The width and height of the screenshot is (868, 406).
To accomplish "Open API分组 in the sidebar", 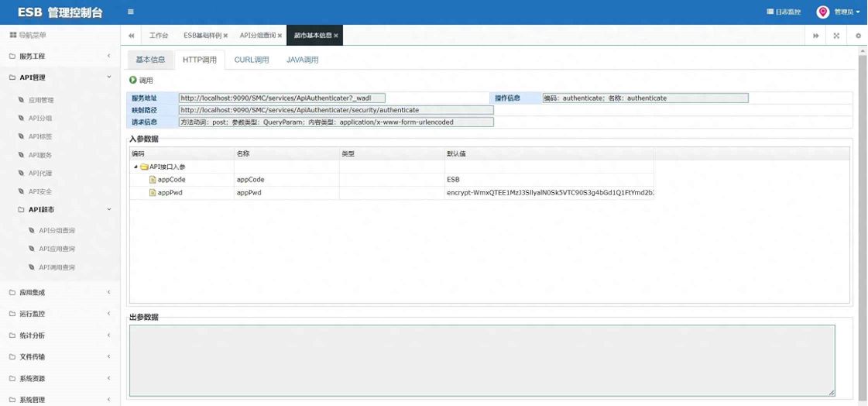I will [39, 119].
